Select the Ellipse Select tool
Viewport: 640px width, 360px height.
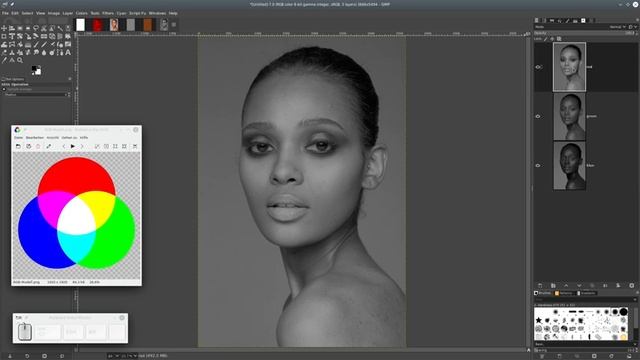click(x=28, y=28)
